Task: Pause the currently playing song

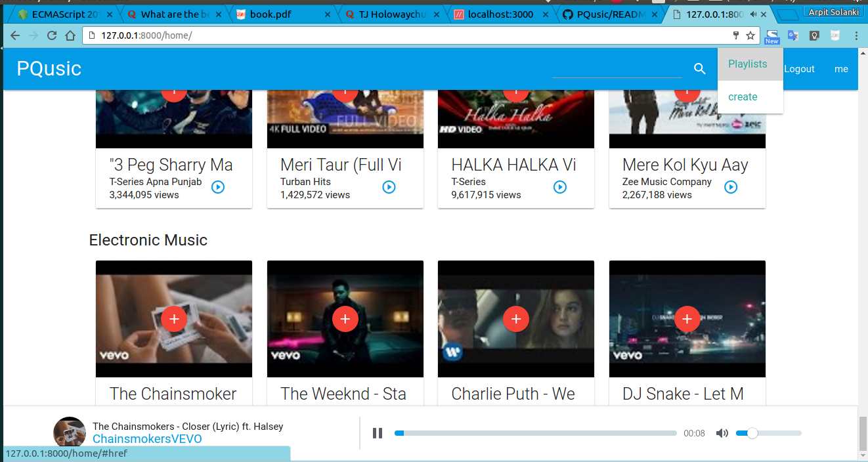Action: (378, 433)
